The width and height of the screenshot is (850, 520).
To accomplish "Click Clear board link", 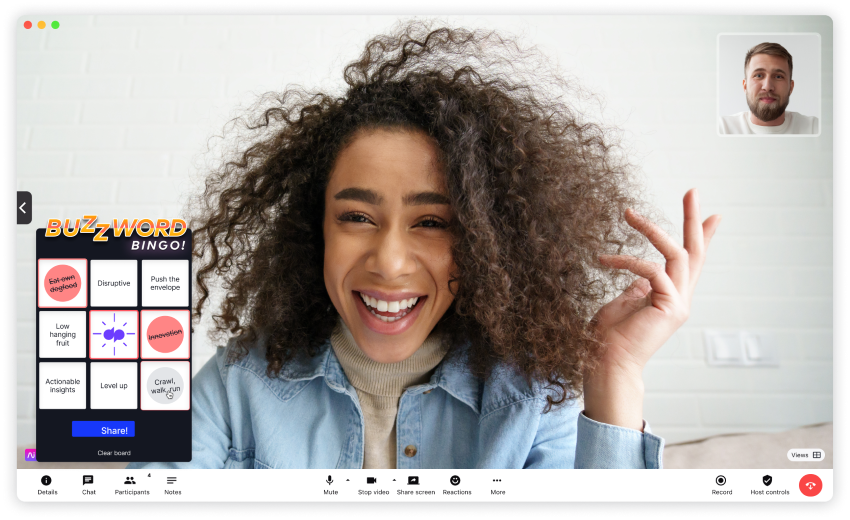I will pyautogui.click(x=114, y=453).
